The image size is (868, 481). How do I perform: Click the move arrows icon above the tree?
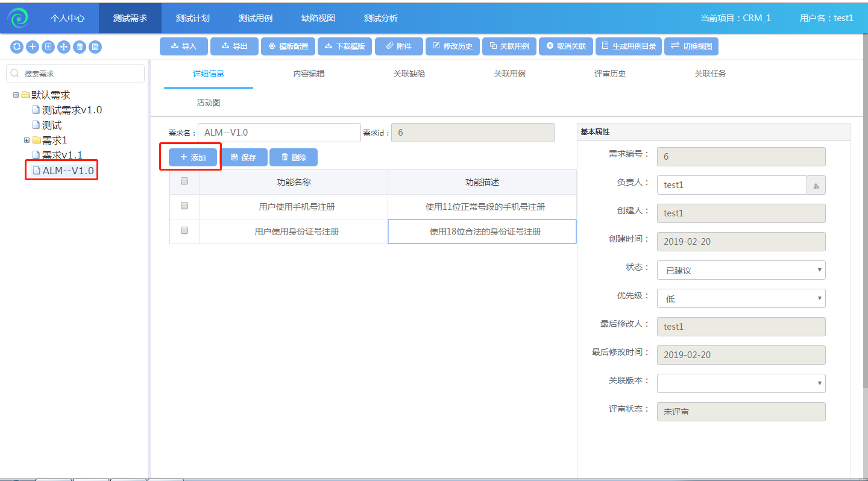(x=63, y=47)
